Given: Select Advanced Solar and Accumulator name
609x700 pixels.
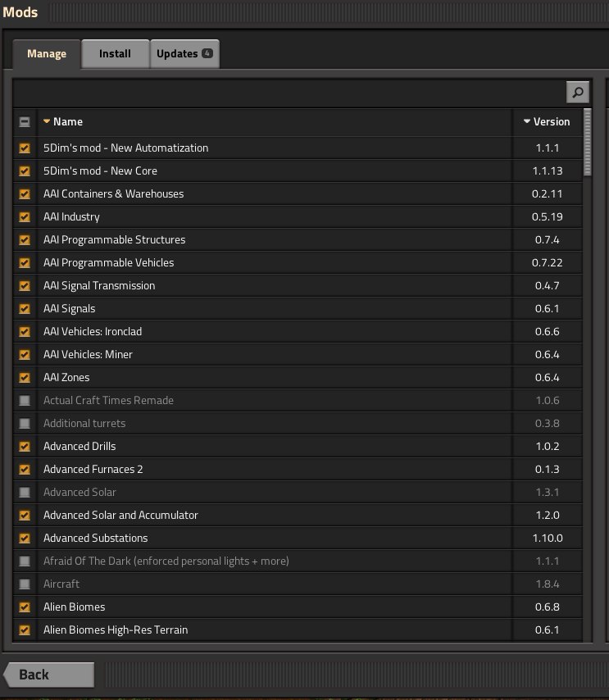Looking at the screenshot, I should 120,516.
